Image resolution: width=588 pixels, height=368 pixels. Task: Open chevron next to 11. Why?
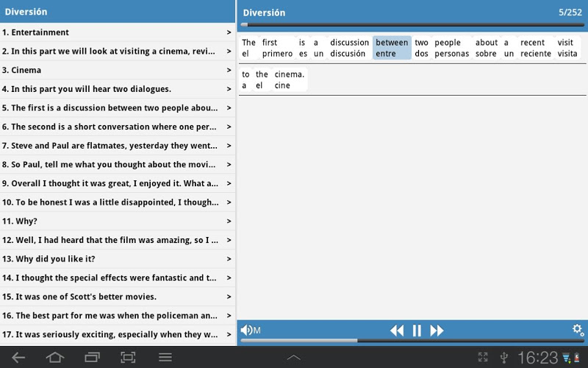[229, 222]
